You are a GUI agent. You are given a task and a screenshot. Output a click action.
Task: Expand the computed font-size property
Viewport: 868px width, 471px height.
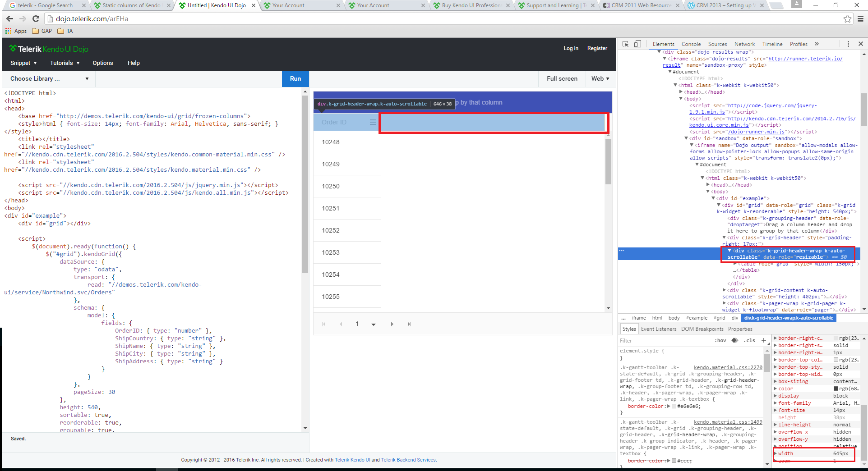(776, 410)
